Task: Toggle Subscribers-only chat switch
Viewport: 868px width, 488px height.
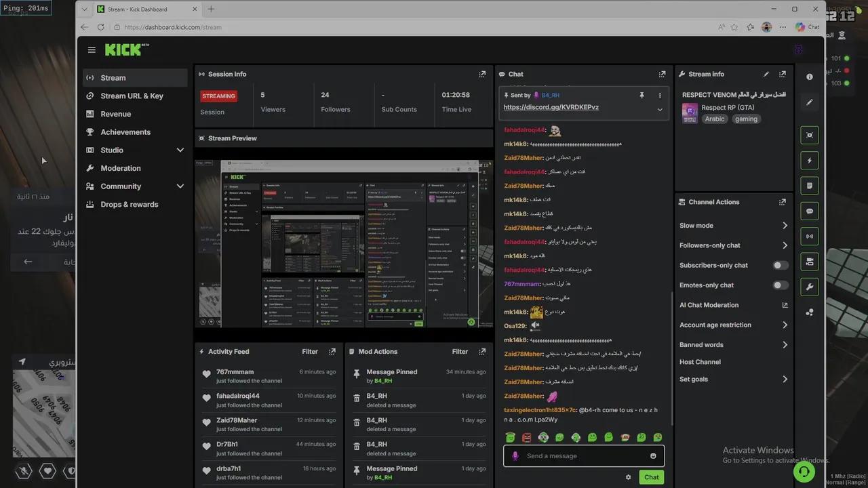Action: tap(781, 266)
